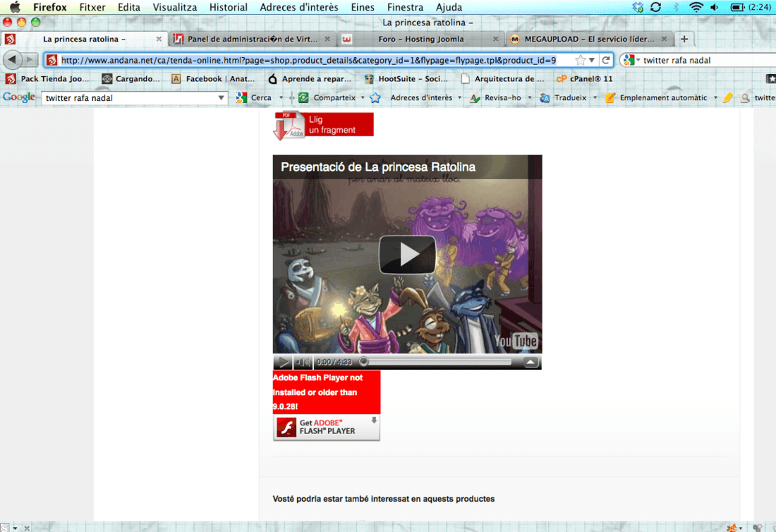Open the search engine selector dropdown
Screen dimensions: 776x532
tap(632, 60)
